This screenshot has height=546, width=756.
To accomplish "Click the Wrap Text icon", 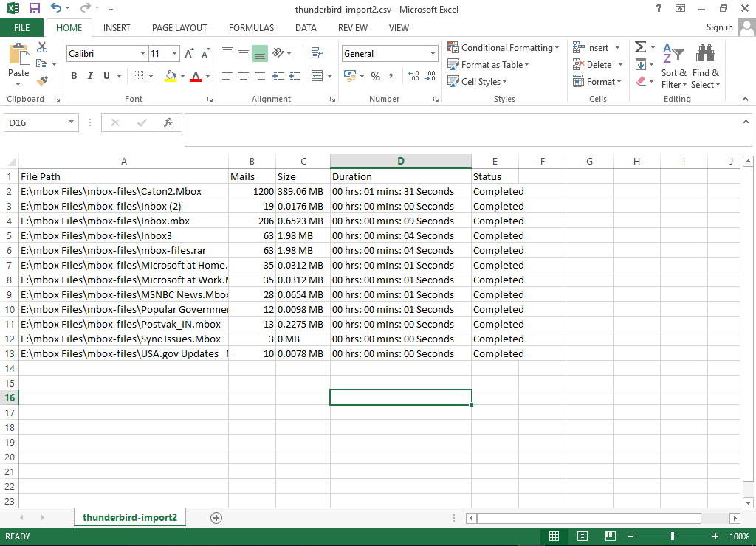I will 317,53.
